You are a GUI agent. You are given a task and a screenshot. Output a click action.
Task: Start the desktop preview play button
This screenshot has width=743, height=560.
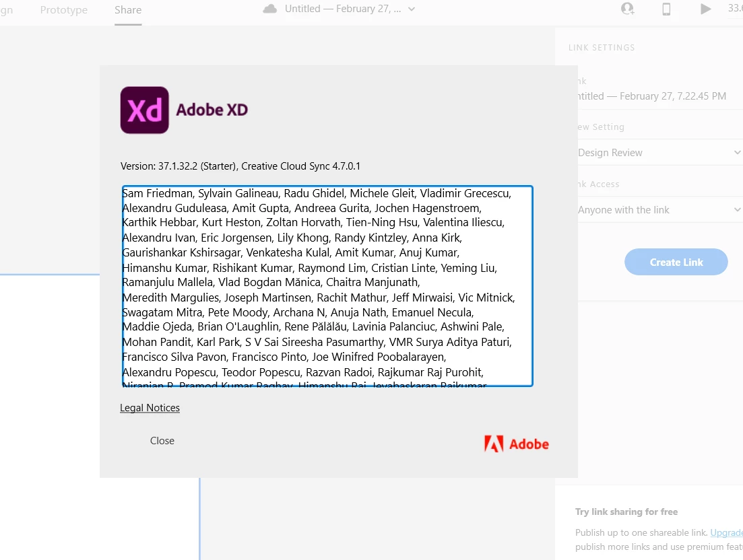705,9
